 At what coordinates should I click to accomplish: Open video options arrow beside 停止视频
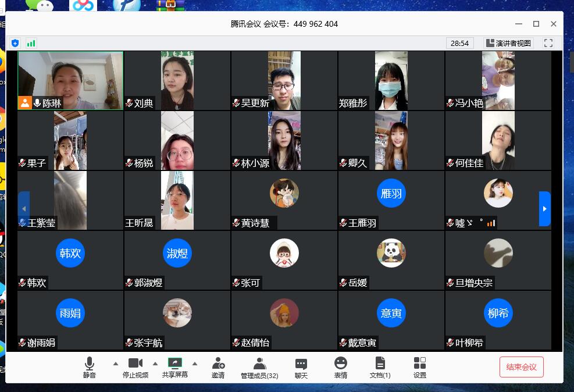(x=155, y=364)
